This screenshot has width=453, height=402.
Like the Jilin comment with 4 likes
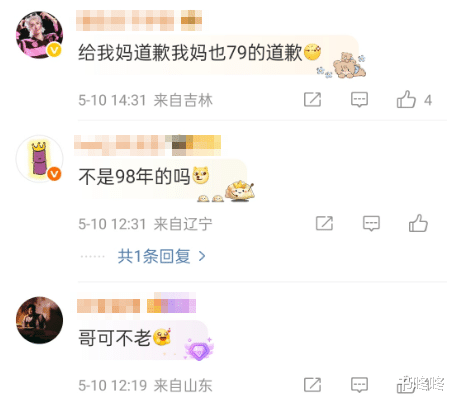(406, 99)
